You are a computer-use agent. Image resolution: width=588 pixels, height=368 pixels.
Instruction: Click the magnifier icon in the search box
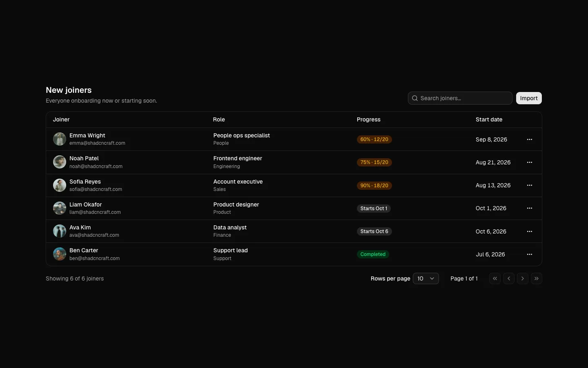pos(415,98)
